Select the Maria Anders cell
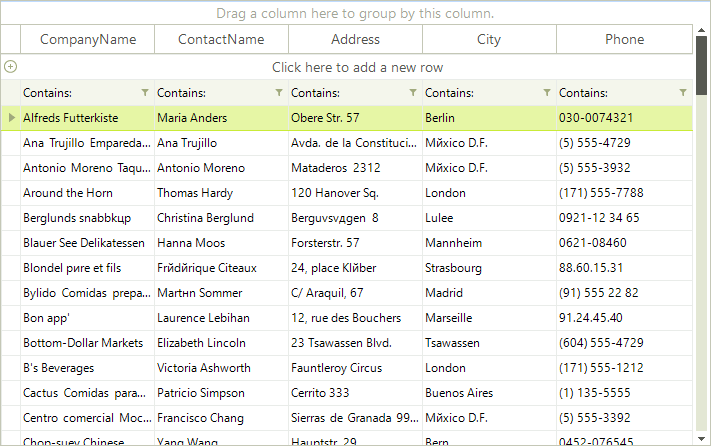The height and width of the screenshot is (446, 711). 221,118
